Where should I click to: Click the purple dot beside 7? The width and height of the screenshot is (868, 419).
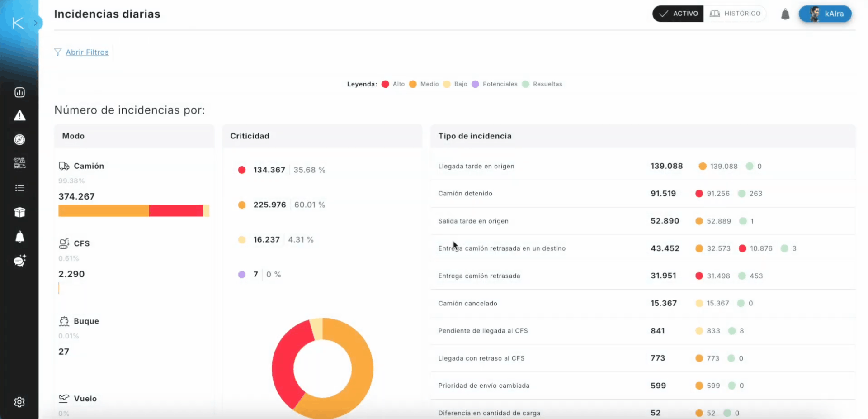[242, 275]
